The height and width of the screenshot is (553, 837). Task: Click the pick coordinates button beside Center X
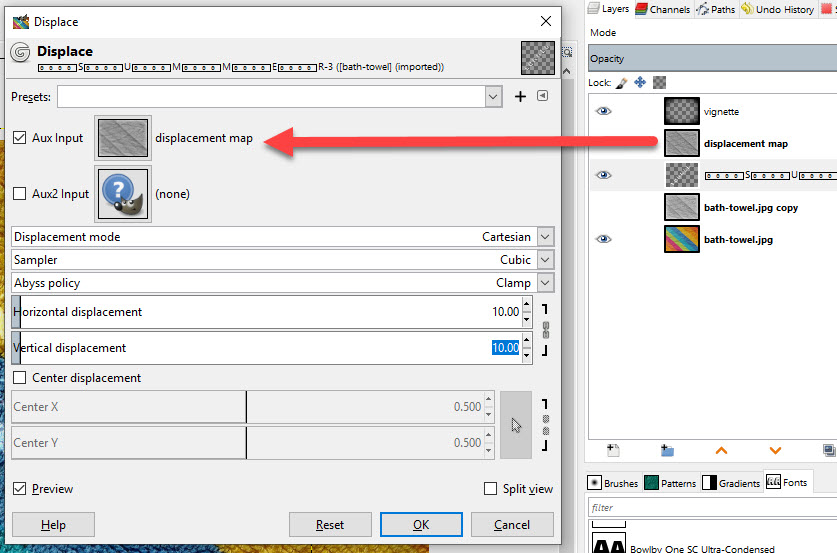click(x=516, y=425)
